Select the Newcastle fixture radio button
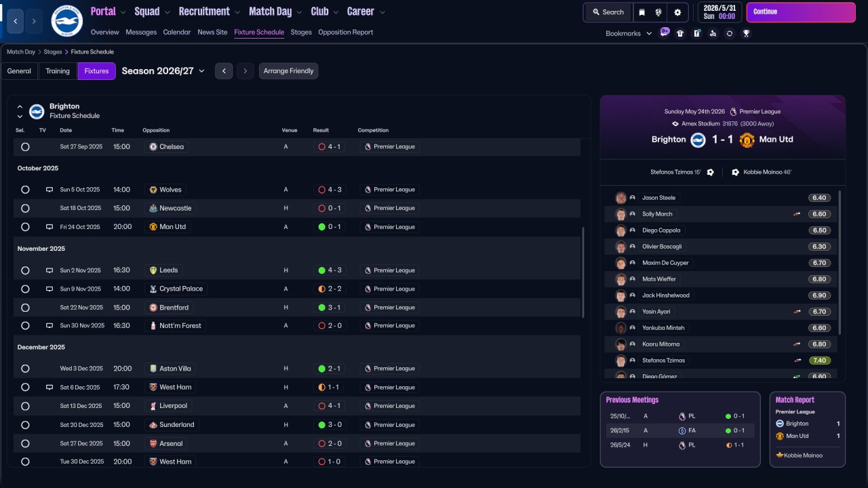Viewport: 868px width, 488px height. pyautogui.click(x=25, y=208)
